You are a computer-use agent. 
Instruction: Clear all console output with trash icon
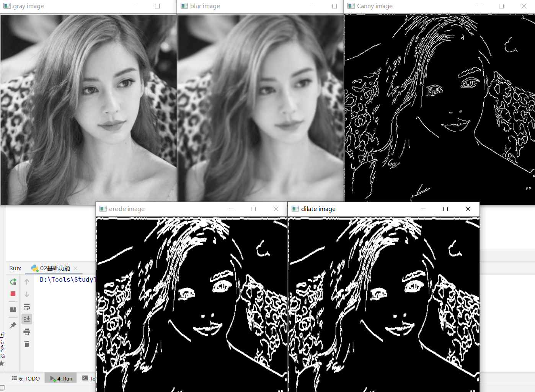click(27, 344)
